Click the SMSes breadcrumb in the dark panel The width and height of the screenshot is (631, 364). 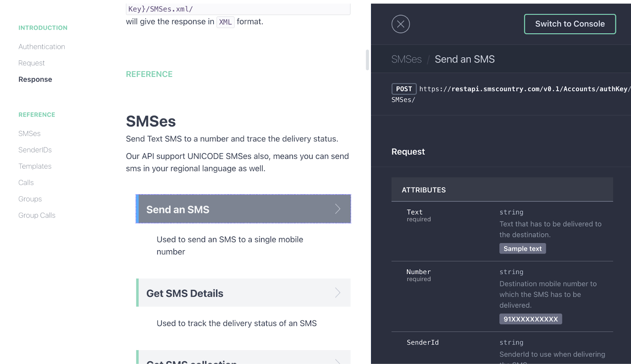click(x=406, y=59)
